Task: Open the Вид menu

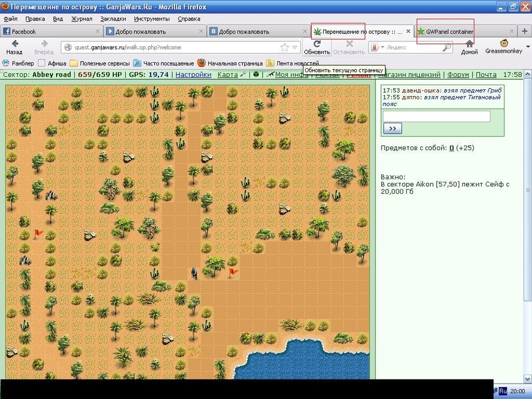Action: [x=58, y=19]
